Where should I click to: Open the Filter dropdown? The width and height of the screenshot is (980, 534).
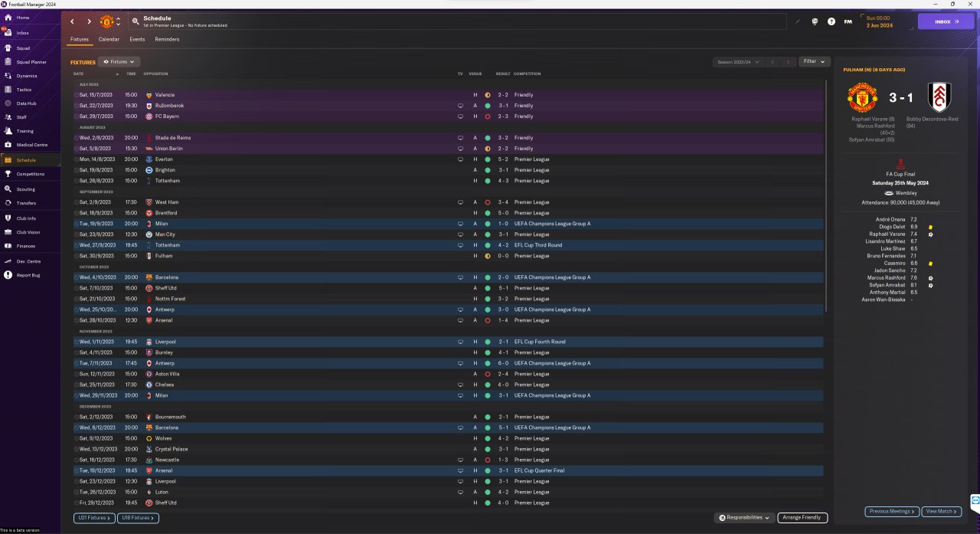(x=815, y=61)
